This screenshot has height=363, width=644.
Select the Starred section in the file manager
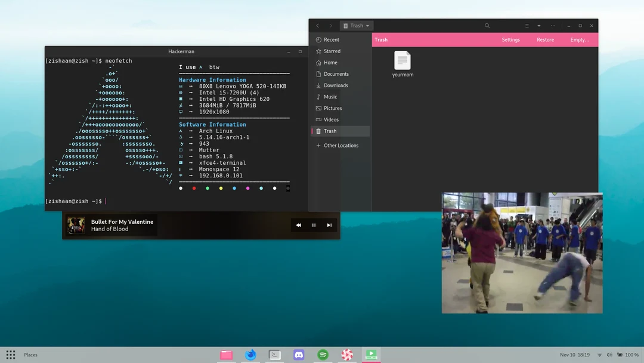331,51
